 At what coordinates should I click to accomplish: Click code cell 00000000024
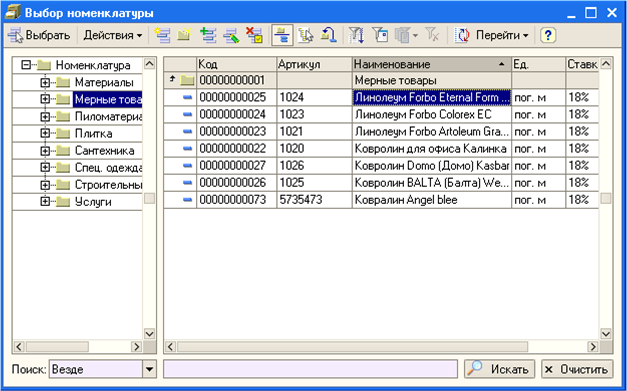(x=236, y=114)
